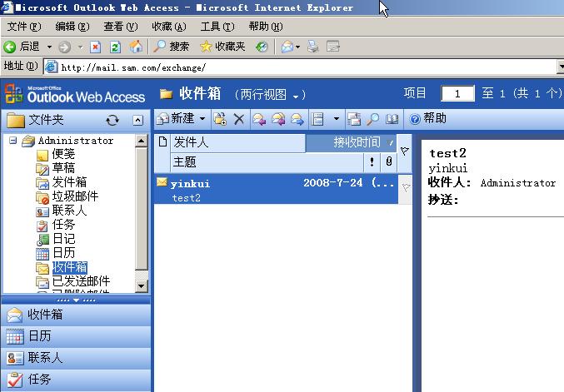Click the 日历 shortcut bar button
This screenshot has height=392, width=564.
[x=76, y=336]
